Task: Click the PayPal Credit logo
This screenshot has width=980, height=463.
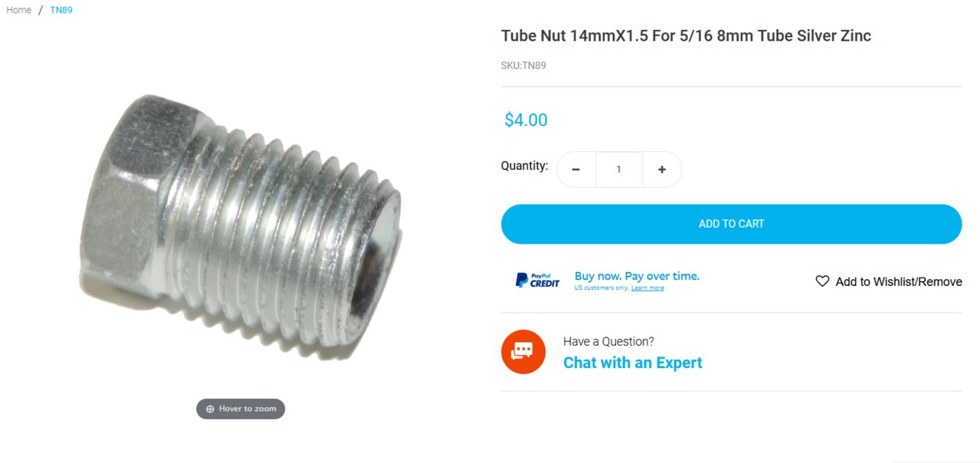Action: (537, 281)
